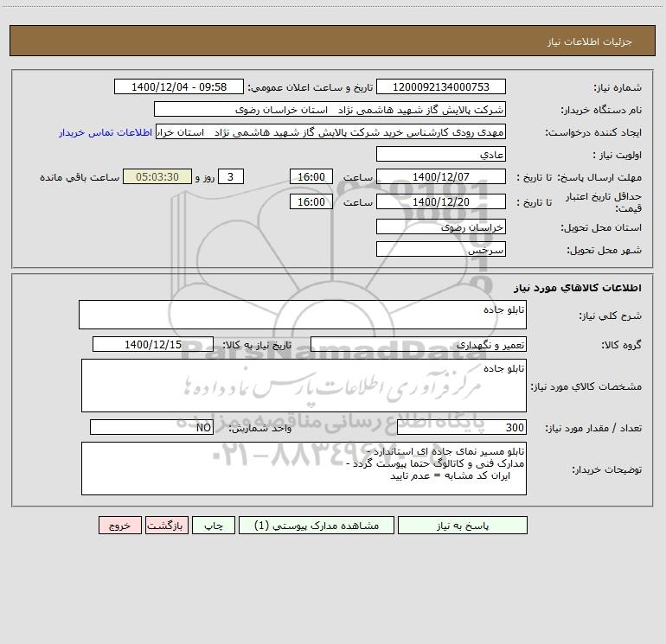Click the چاپ print button
The width and height of the screenshot is (666, 644).
pos(214,525)
